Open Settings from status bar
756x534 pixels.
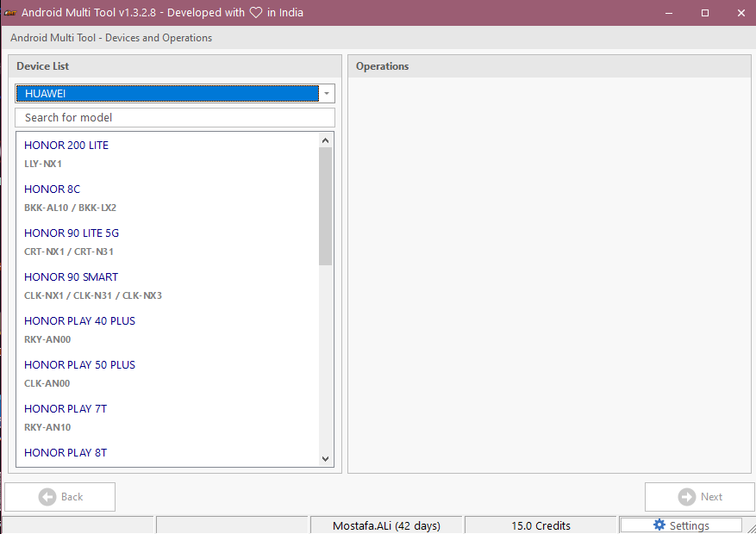pyautogui.click(x=681, y=525)
